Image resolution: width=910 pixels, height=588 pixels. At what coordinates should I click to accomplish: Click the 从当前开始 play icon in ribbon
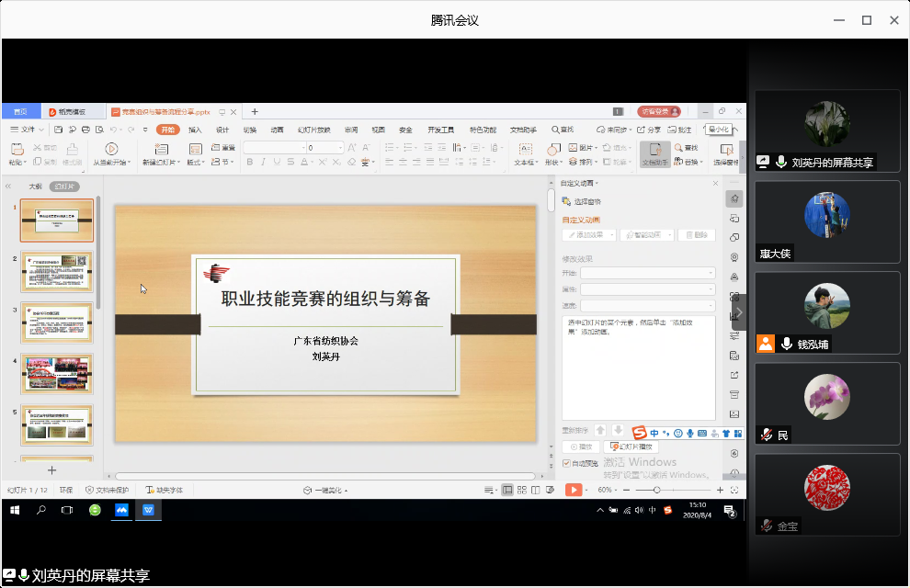111,149
